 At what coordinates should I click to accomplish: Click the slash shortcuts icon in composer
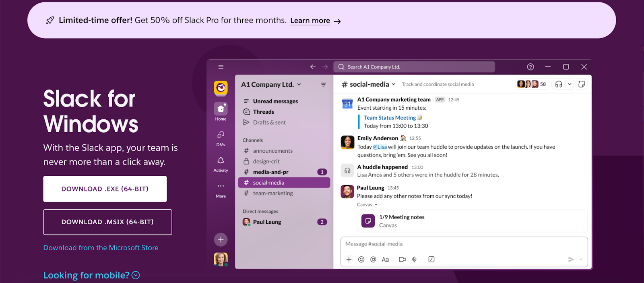pyautogui.click(x=431, y=259)
